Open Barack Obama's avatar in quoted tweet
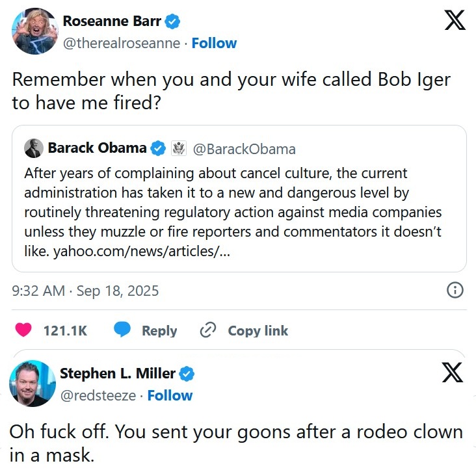Screen dimensions: 476x472 pos(34,148)
